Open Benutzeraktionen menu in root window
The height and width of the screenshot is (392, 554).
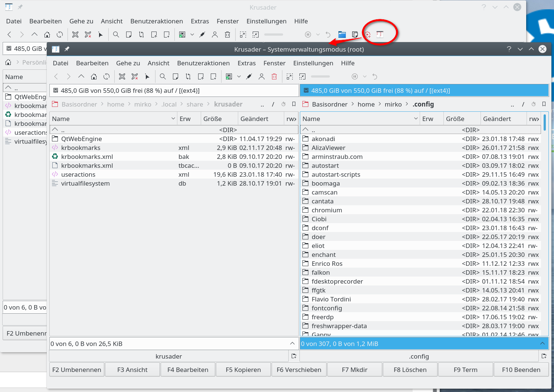click(203, 63)
